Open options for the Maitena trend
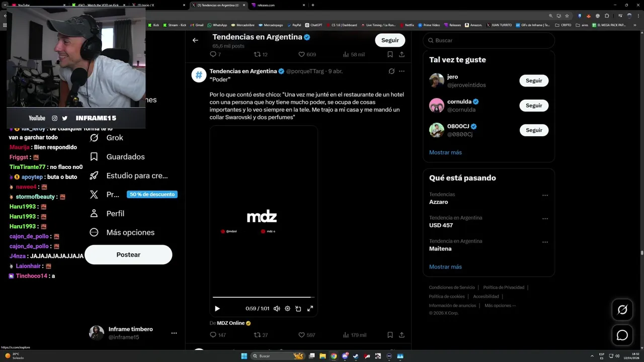 pyautogui.click(x=545, y=242)
